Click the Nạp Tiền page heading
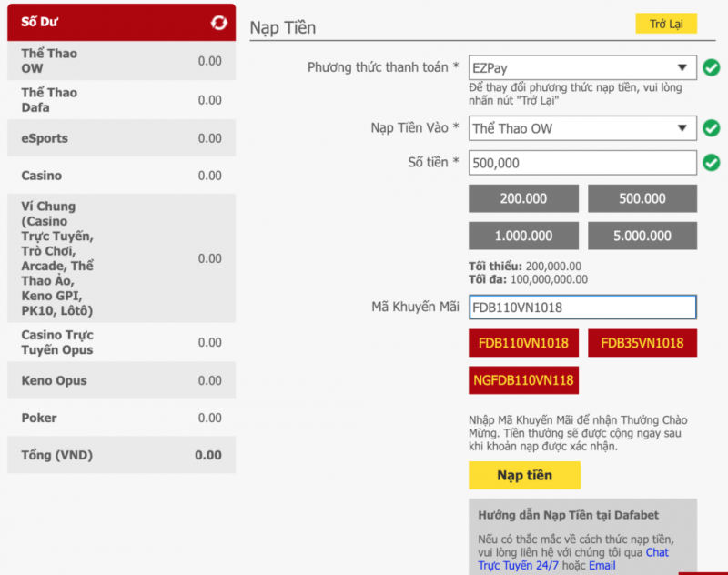This screenshot has width=728, height=575. click(283, 28)
